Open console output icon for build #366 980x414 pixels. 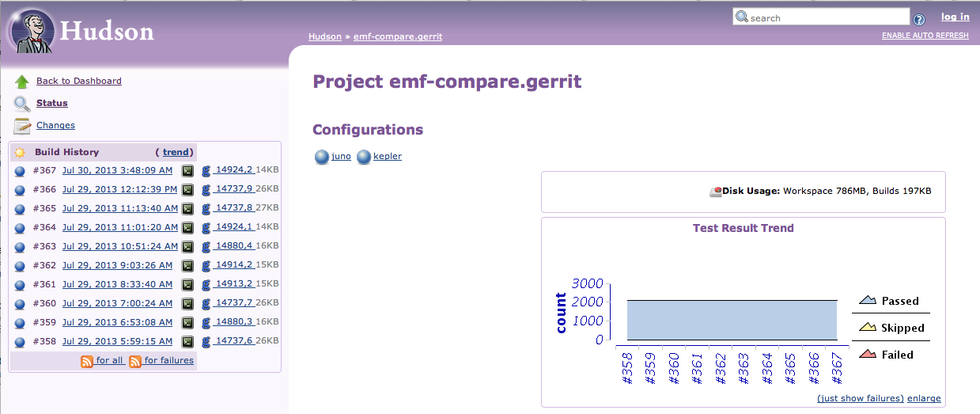pos(187,189)
